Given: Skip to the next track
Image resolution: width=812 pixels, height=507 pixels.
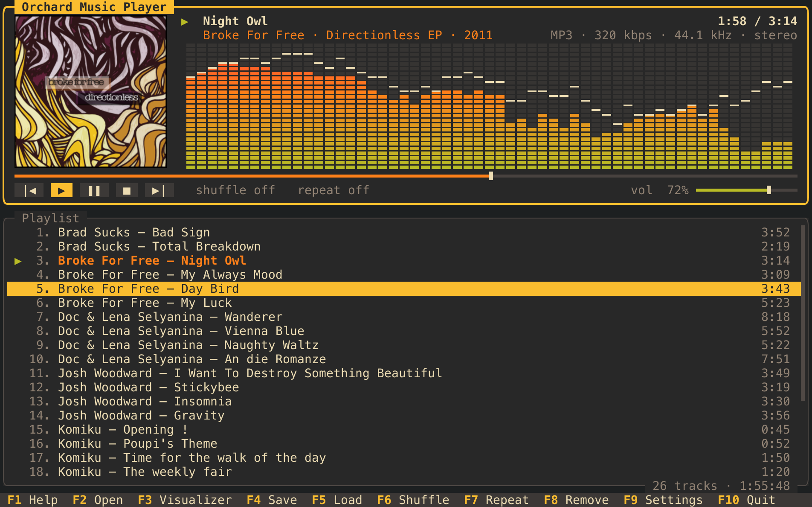Looking at the screenshot, I should tap(159, 190).
